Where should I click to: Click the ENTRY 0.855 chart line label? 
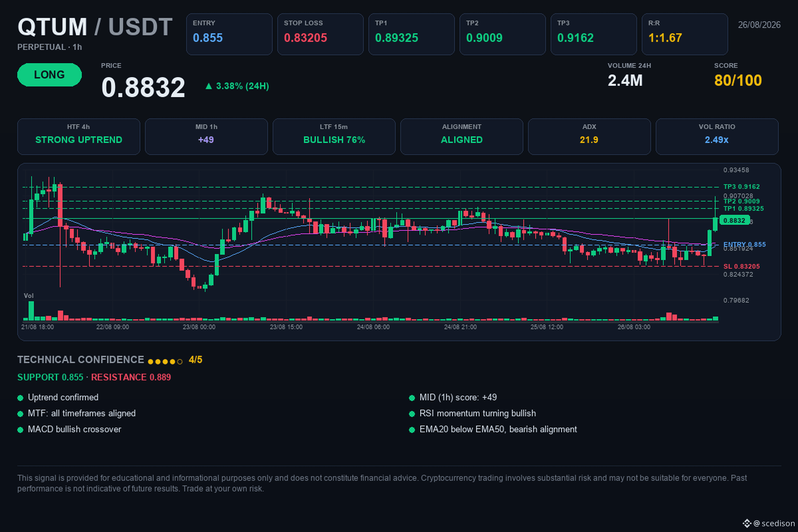pos(744,244)
